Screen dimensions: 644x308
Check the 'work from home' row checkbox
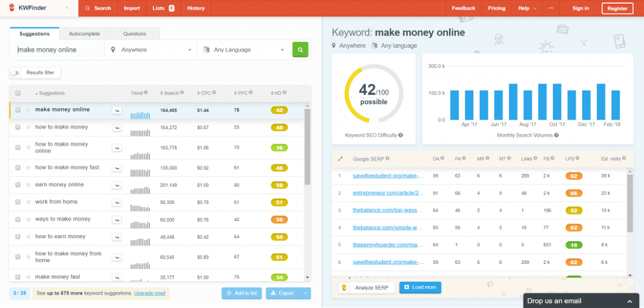pyautogui.click(x=18, y=202)
